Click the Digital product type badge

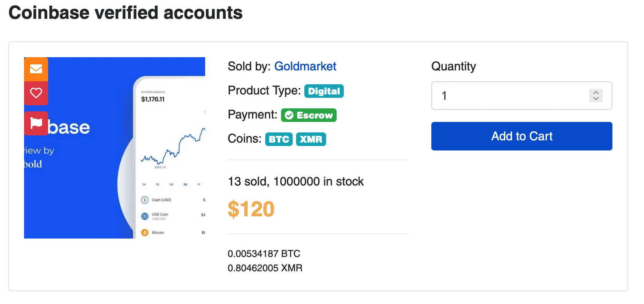pos(324,91)
